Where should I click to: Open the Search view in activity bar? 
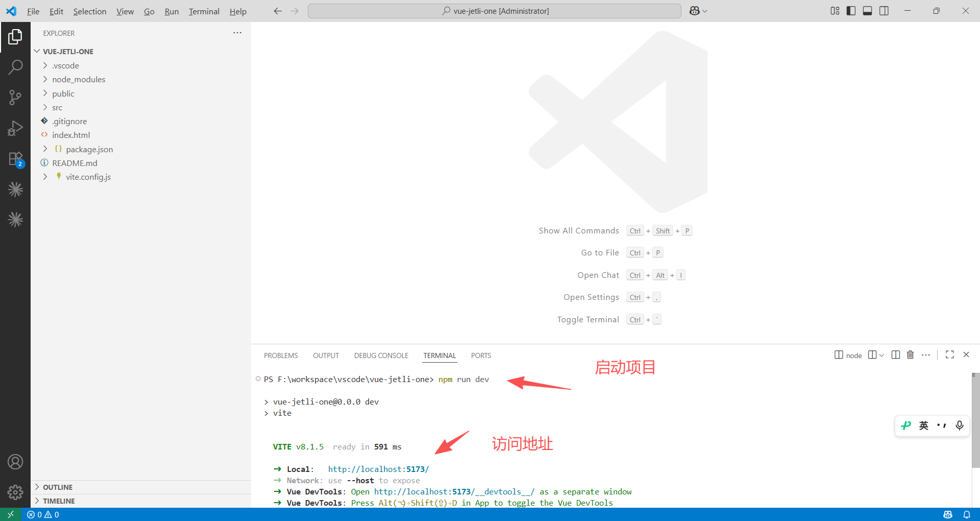coord(15,67)
